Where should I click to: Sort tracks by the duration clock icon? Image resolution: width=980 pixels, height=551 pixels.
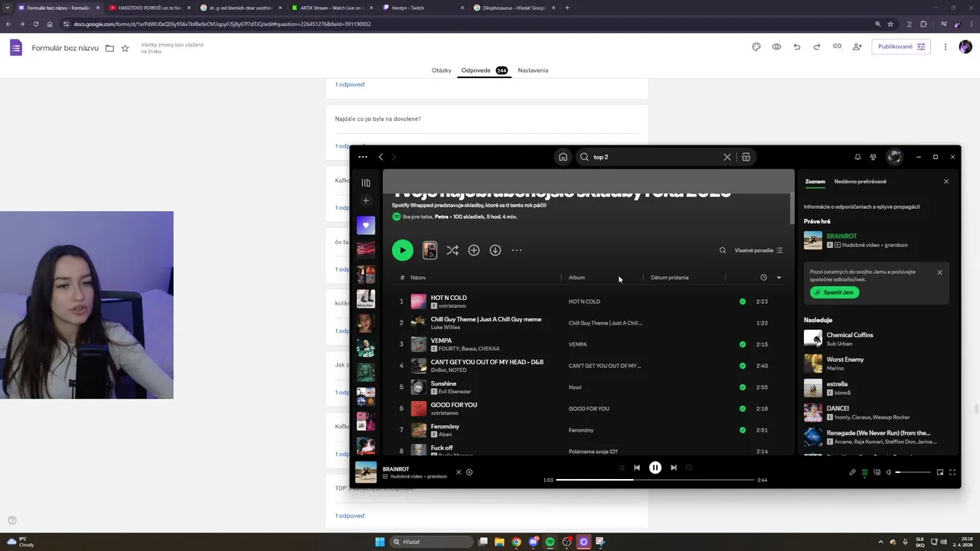point(763,278)
